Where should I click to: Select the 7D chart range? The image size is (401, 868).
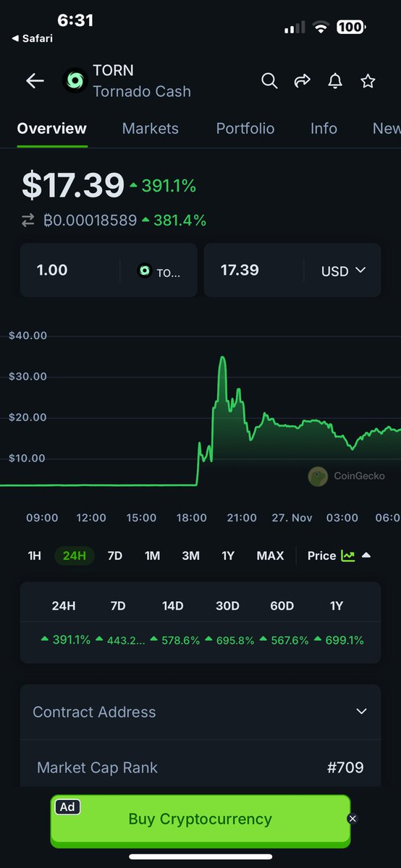pyautogui.click(x=114, y=556)
